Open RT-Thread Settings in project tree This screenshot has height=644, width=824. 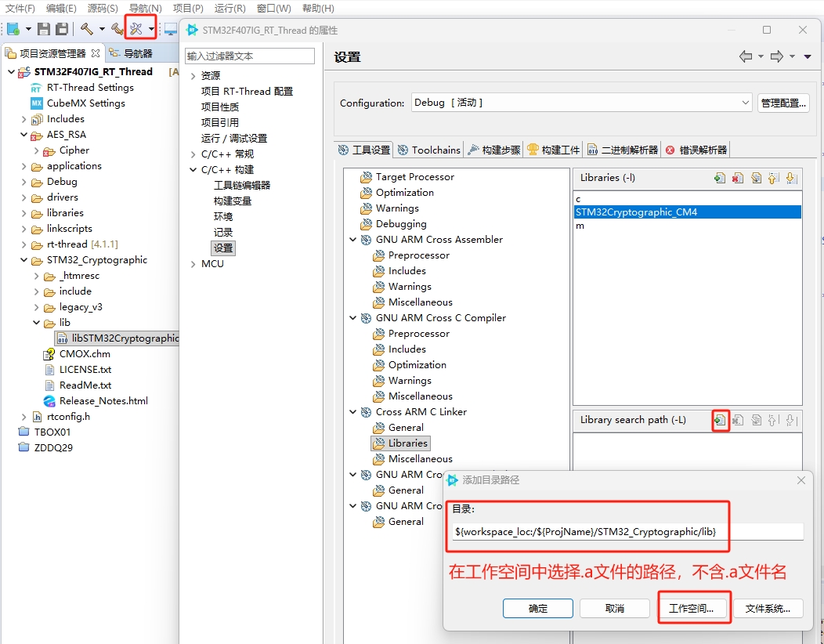(x=90, y=87)
